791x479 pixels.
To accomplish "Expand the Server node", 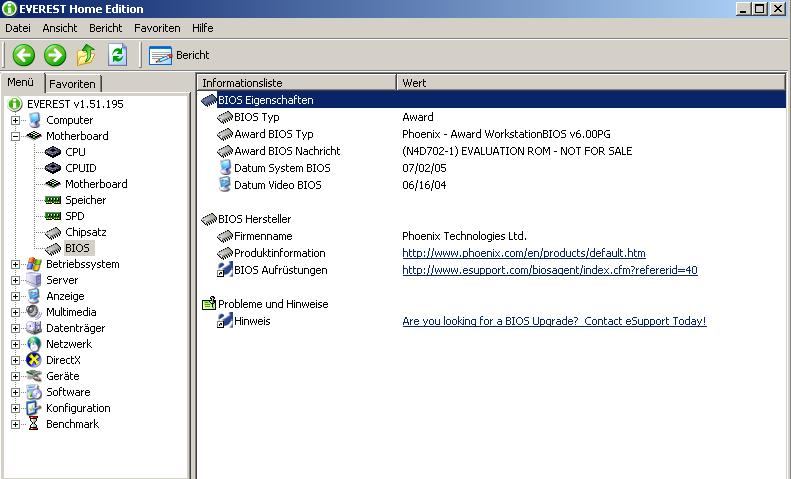I will [15, 280].
